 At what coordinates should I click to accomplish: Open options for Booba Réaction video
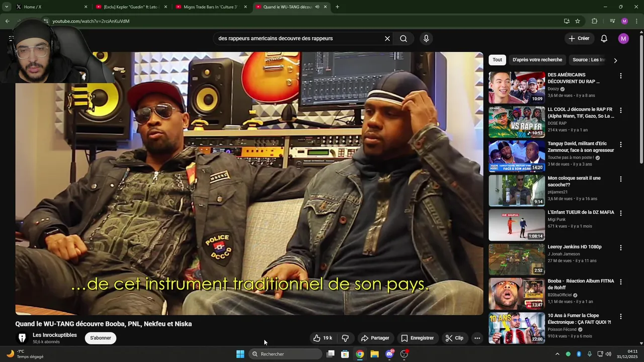pyautogui.click(x=620, y=282)
